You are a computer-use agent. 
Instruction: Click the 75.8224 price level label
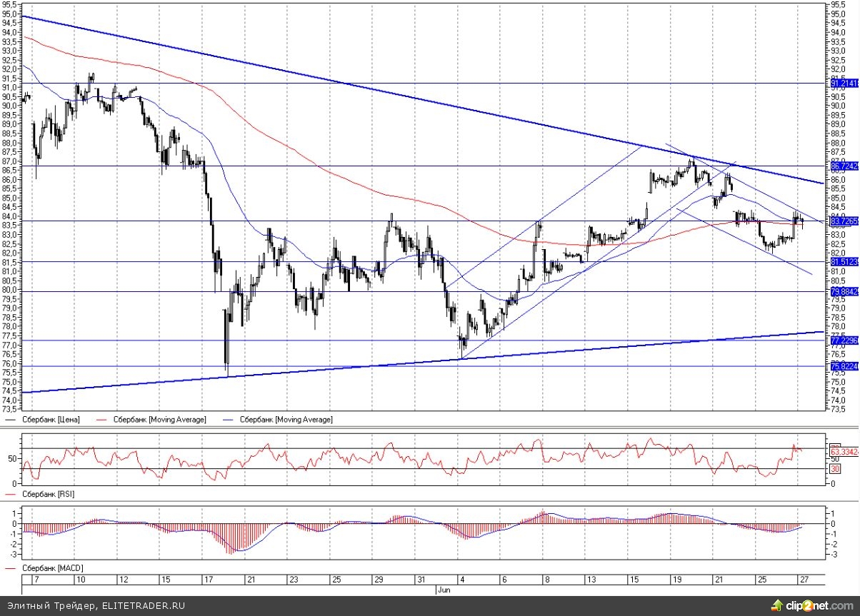point(843,366)
